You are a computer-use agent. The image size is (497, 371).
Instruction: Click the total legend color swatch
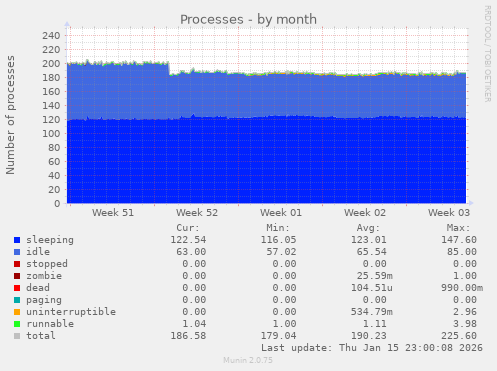[x=17, y=336]
